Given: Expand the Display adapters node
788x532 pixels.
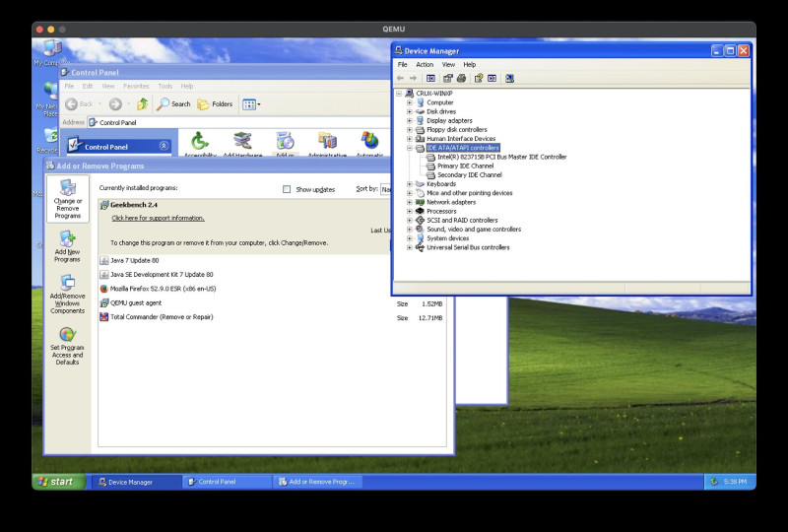Looking at the screenshot, I should (x=409, y=120).
